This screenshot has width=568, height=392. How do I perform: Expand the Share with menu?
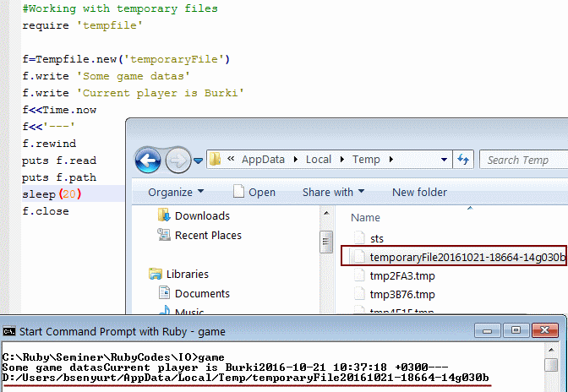[x=333, y=192]
